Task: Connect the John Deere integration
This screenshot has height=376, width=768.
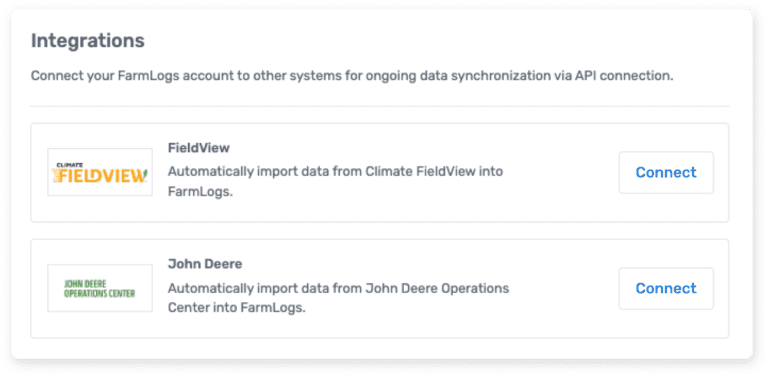Action: (x=666, y=288)
